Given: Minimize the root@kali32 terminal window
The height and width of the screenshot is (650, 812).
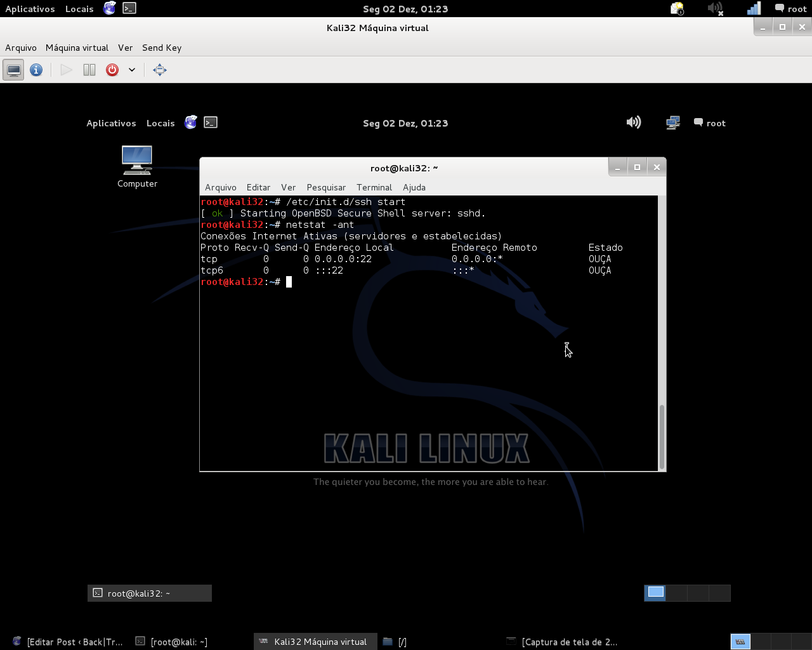Looking at the screenshot, I should (617, 167).
